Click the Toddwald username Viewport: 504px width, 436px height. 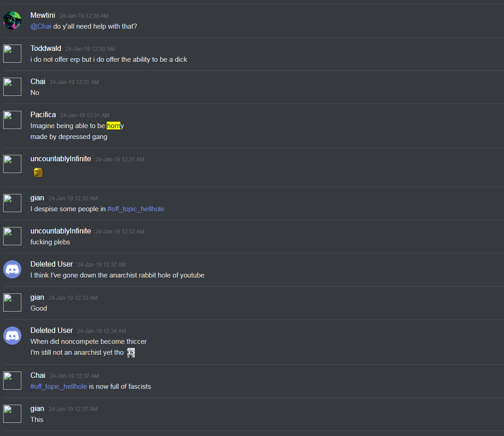46,48
